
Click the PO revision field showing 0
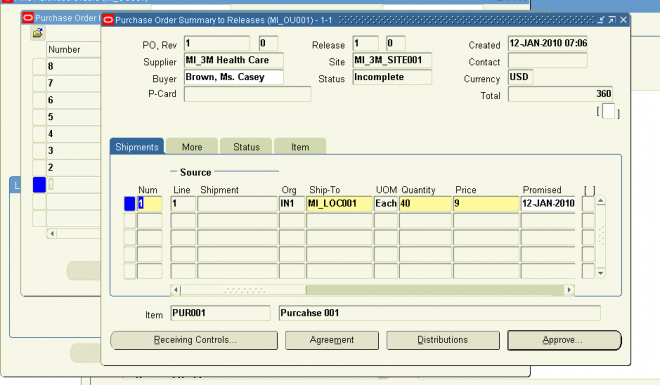point(268,43)
